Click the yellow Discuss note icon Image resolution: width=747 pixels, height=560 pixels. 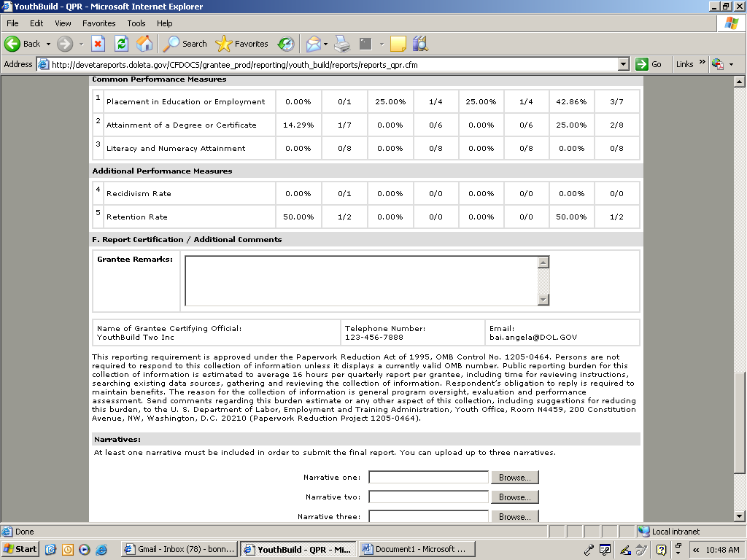(398, 44)
